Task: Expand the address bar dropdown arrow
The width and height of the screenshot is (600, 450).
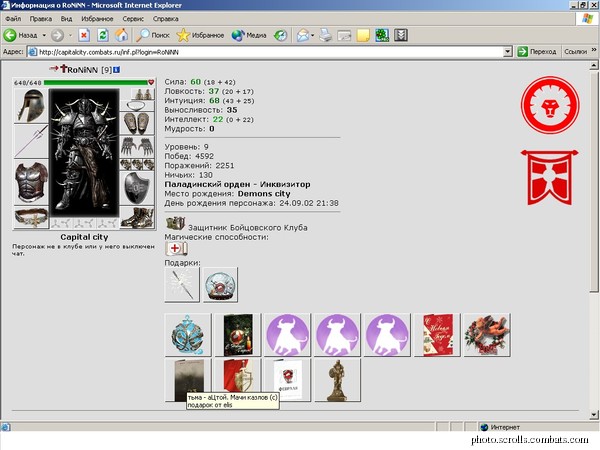Action: (508, 51)
